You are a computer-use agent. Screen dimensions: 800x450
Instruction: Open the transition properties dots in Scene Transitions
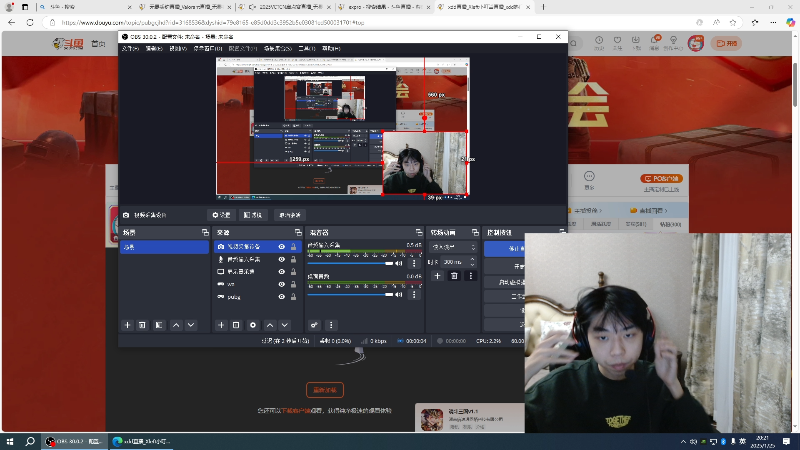tap(470, 276)
